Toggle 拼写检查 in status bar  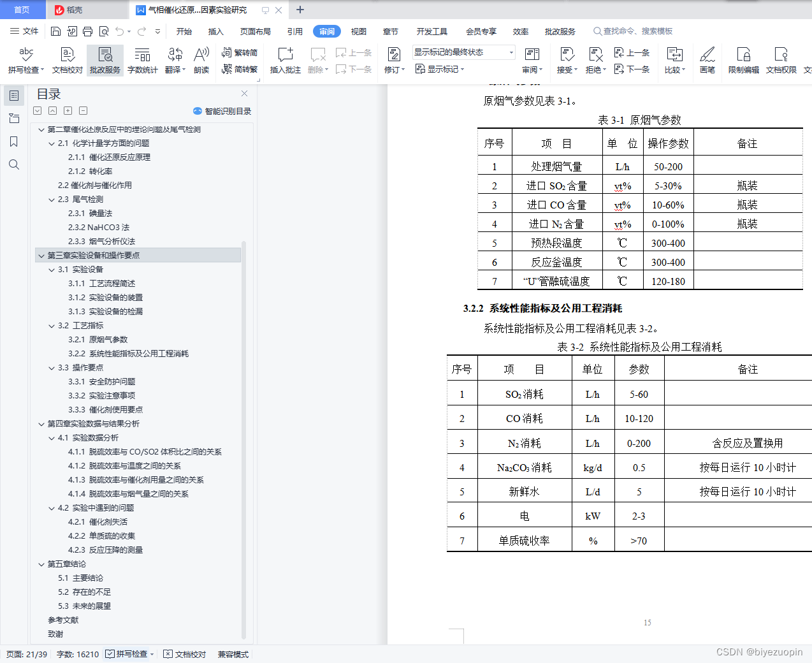point(130,654)
